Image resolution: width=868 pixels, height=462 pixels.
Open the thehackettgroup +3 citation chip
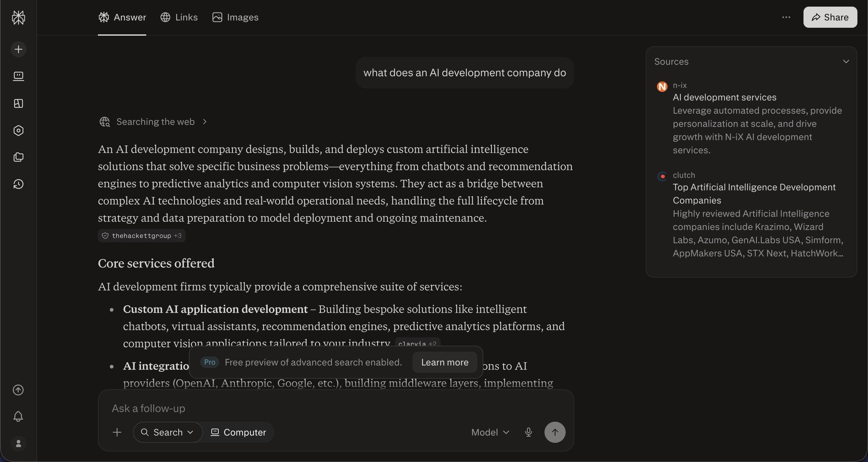[x=142, y=236]
